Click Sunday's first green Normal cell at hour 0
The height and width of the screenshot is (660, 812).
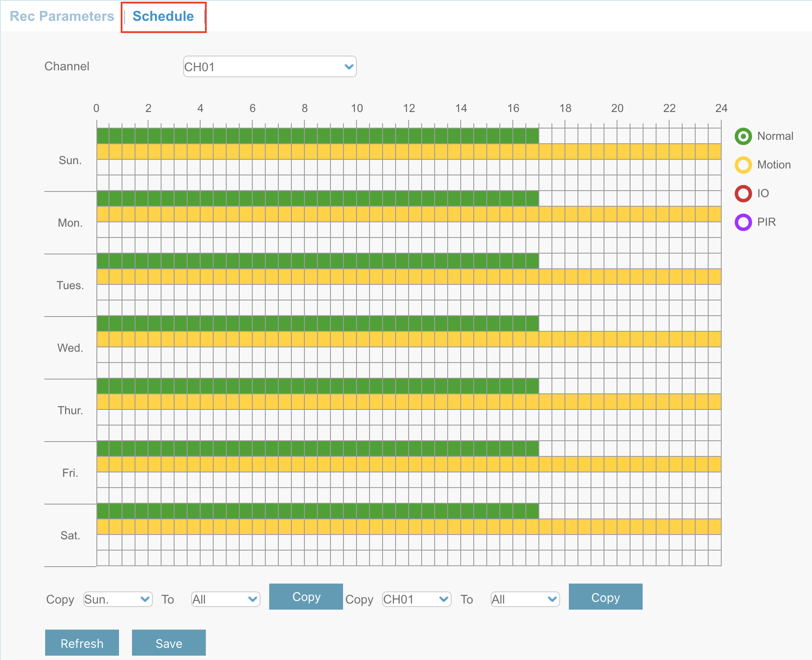click(103, 136)
